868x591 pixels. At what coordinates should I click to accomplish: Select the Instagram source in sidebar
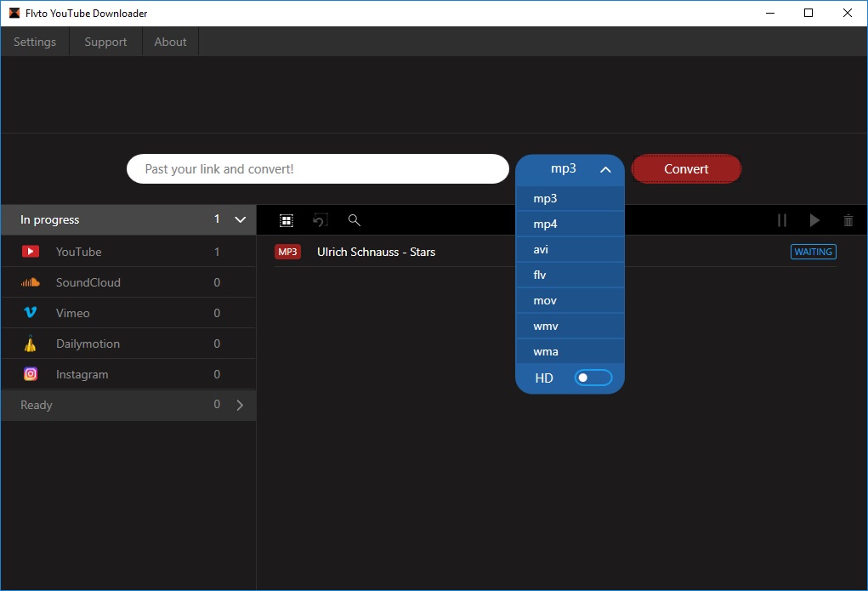[x=82, y=374]
